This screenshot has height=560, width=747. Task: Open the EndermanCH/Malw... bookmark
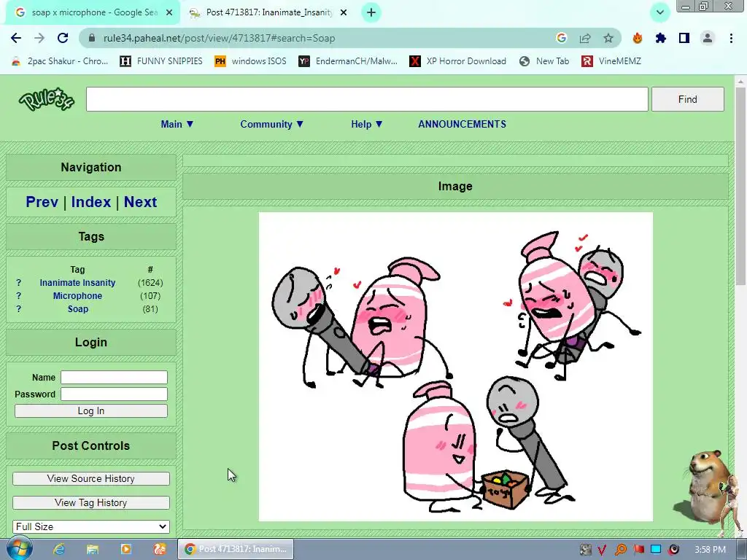348,61
